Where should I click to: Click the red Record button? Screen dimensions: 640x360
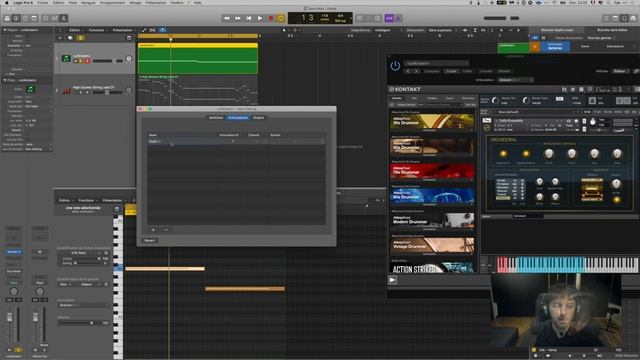tap(271, 18)
